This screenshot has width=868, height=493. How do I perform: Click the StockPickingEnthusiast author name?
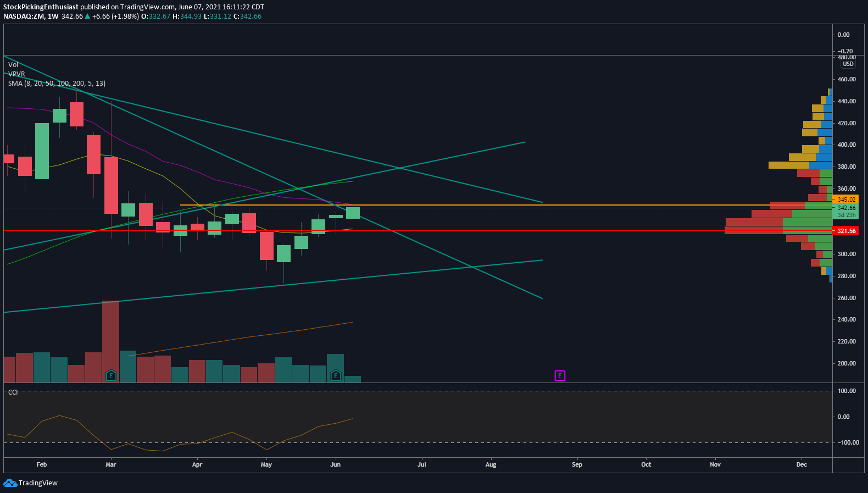click(41, 7)
